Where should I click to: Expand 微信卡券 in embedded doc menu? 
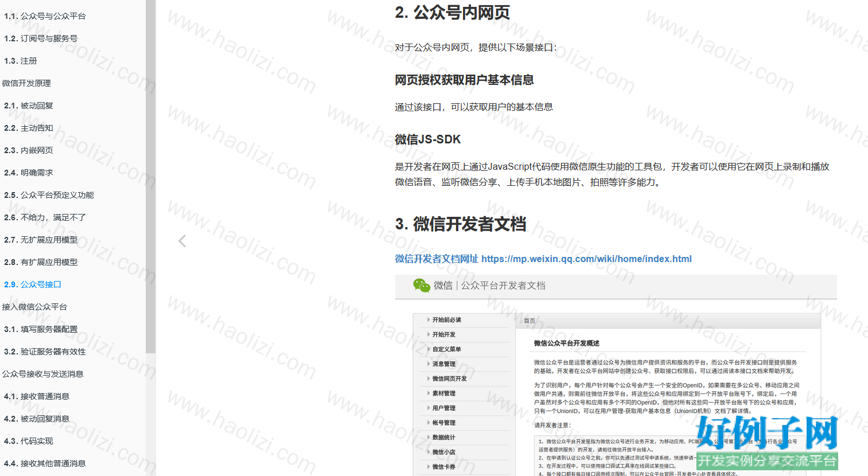[444, 467]
